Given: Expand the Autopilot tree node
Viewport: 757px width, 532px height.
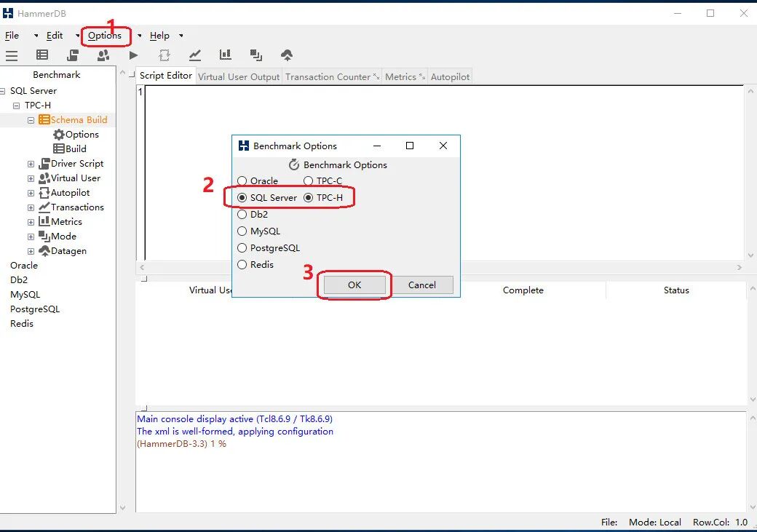Looking at the screenshot, I should point(31,193).
